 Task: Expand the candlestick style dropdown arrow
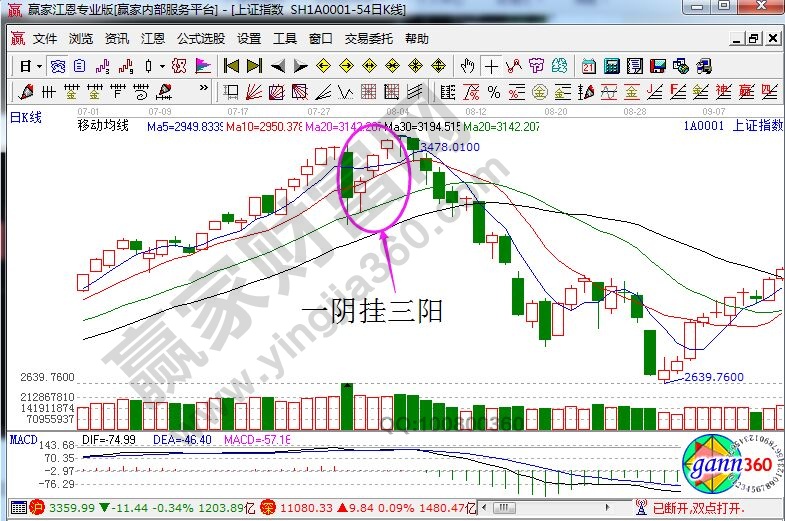[x=161, y=67]
